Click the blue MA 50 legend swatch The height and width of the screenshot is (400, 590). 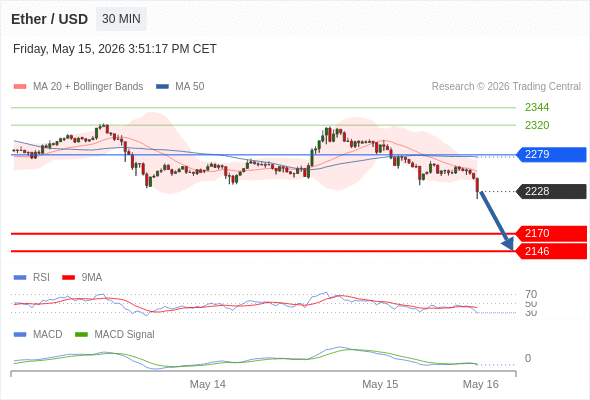tap(162, 87)
